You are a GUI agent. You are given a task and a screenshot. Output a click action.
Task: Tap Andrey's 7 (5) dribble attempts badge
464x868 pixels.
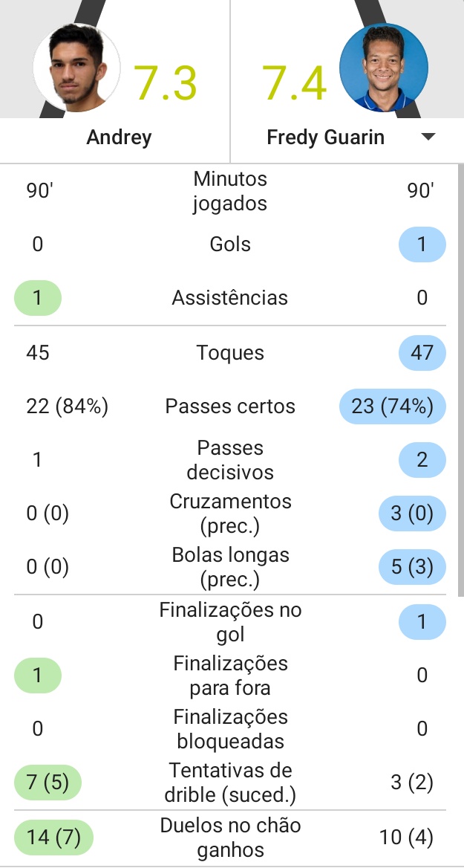pos(48,783)
